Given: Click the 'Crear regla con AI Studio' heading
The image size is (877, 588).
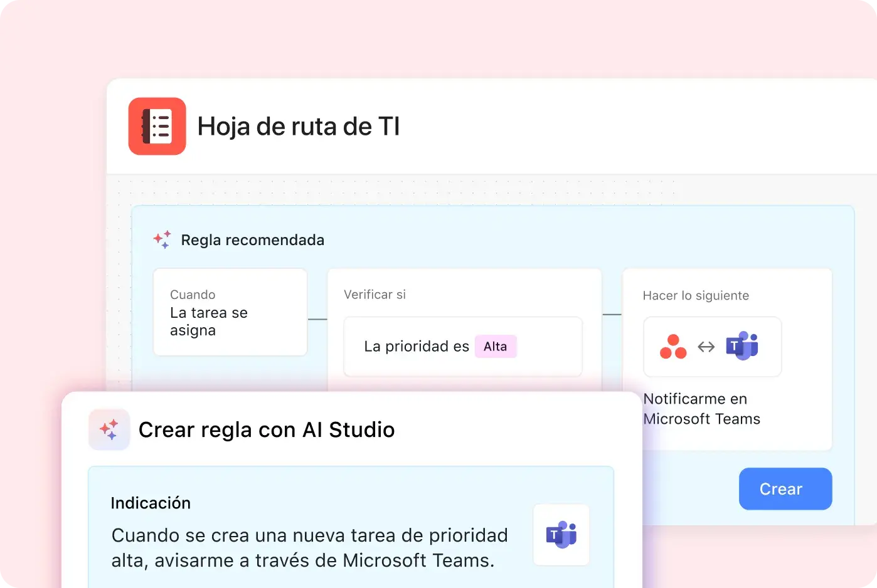Looking at the screenshot, I should click(267, 430).
